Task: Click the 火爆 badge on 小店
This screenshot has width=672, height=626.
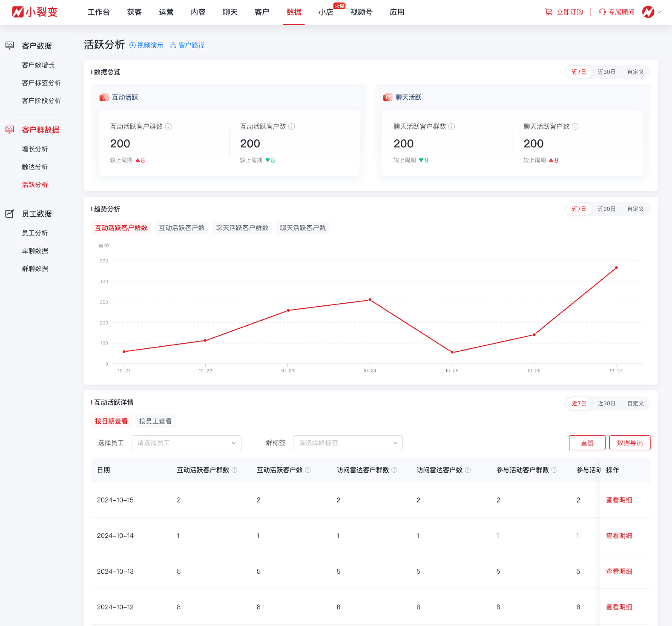Action: [x=339, y=6]
